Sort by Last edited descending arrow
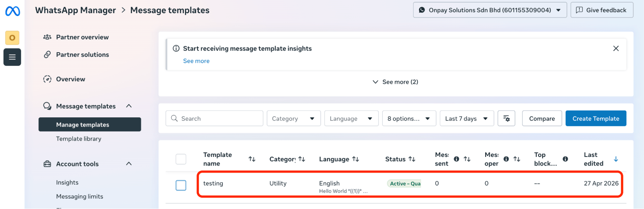 (x=616, y=159)
